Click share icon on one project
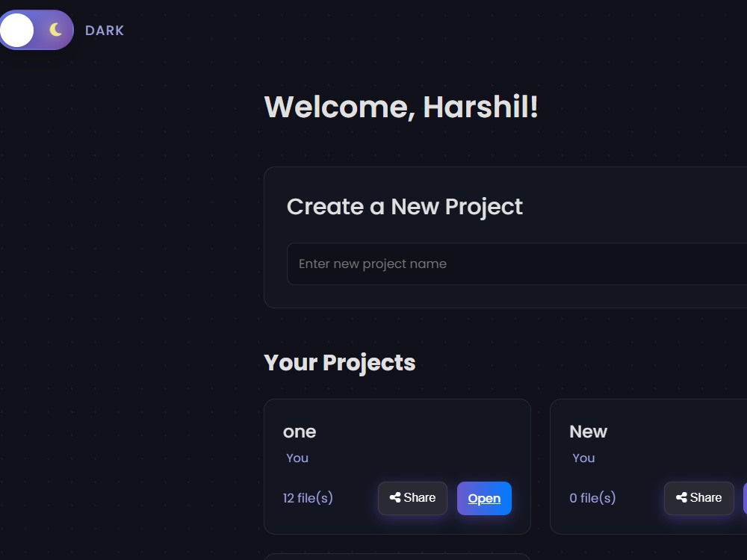This screenshot has width=747, height=560. coord(395,497)
